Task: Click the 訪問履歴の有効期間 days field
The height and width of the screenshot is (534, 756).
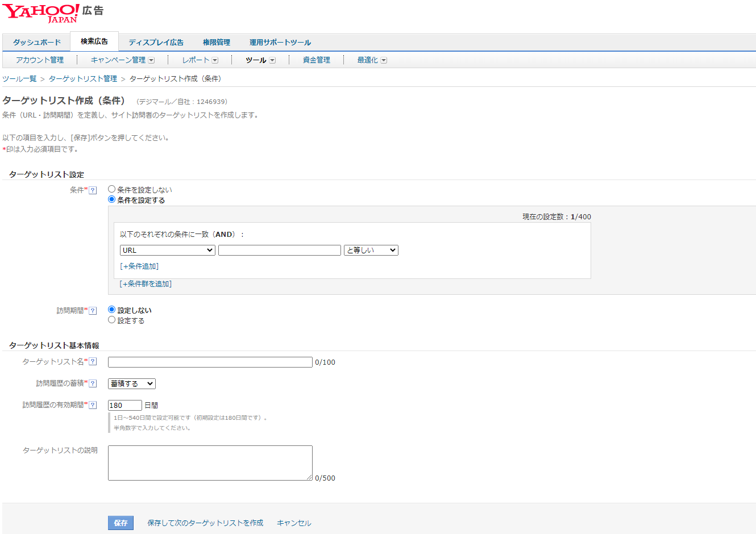Action: pos(125,405)
